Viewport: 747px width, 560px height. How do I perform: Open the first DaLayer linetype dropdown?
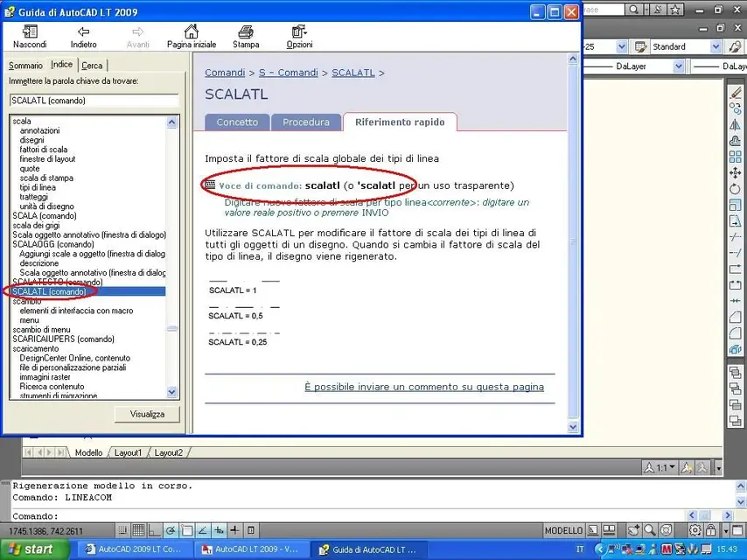coord(679,66)
